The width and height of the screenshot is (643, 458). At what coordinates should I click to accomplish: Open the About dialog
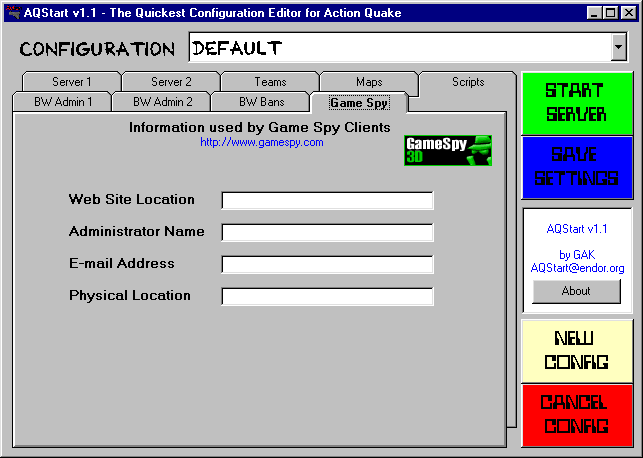576,291
